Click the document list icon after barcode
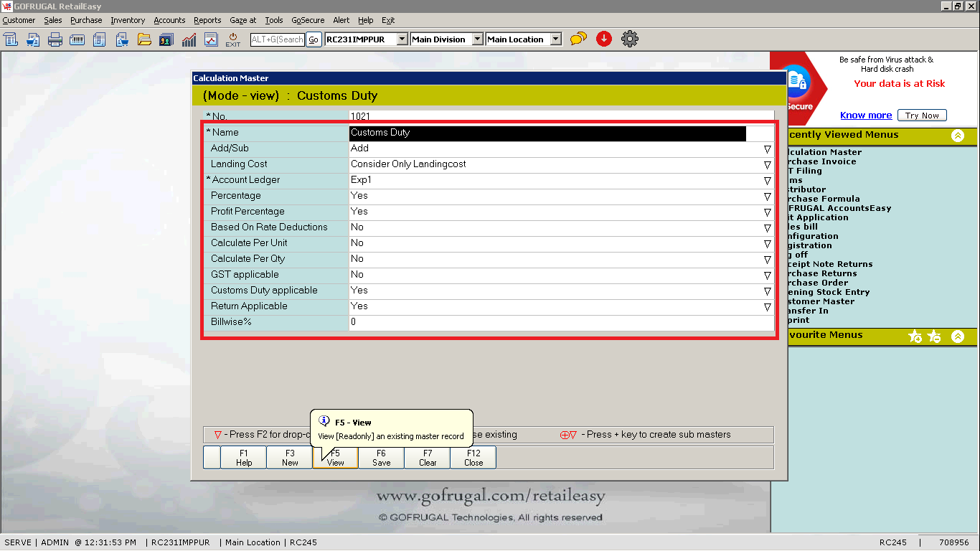 pos(100,39)
